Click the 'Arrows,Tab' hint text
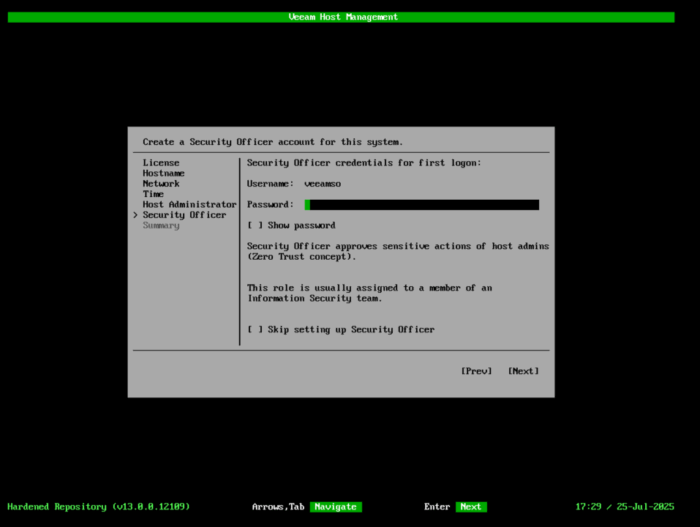 point(278,507)
